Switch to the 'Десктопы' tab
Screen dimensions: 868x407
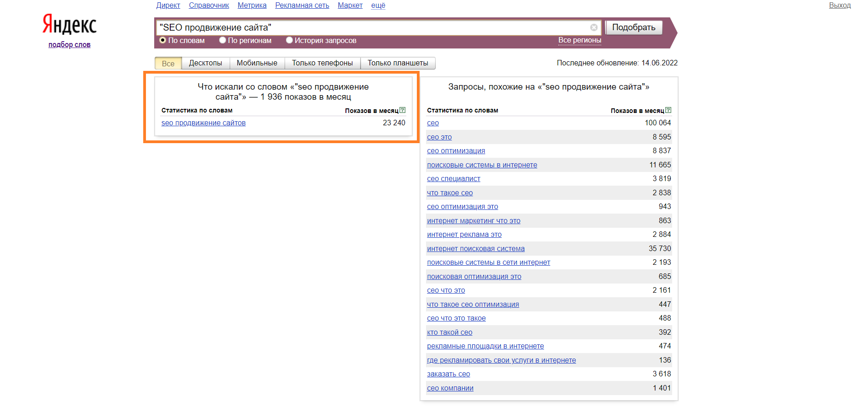pos(205,63)
